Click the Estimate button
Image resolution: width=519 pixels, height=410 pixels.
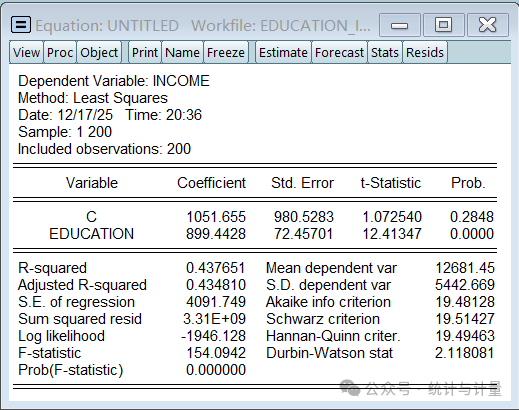pyautogui.click(x=283, y=52)
